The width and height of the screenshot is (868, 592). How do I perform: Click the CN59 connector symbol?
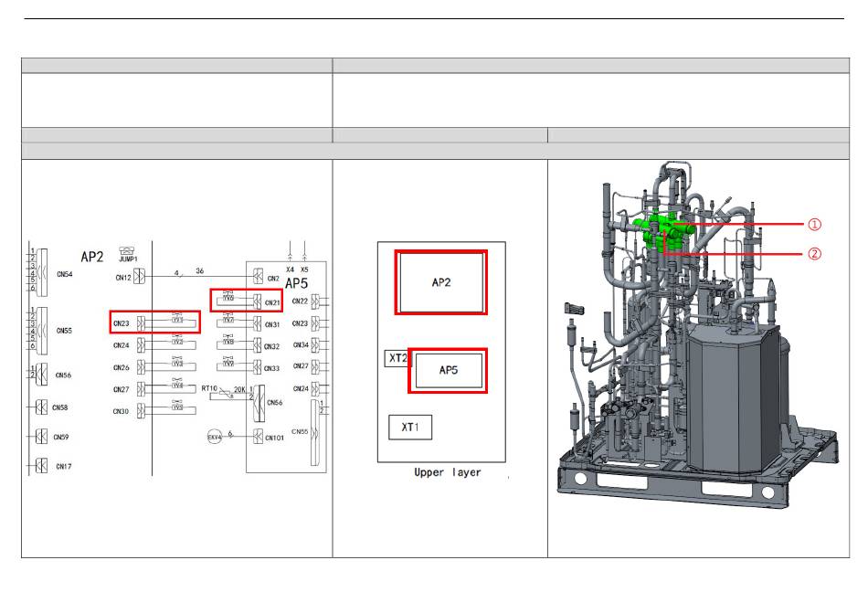click(41, 437)
